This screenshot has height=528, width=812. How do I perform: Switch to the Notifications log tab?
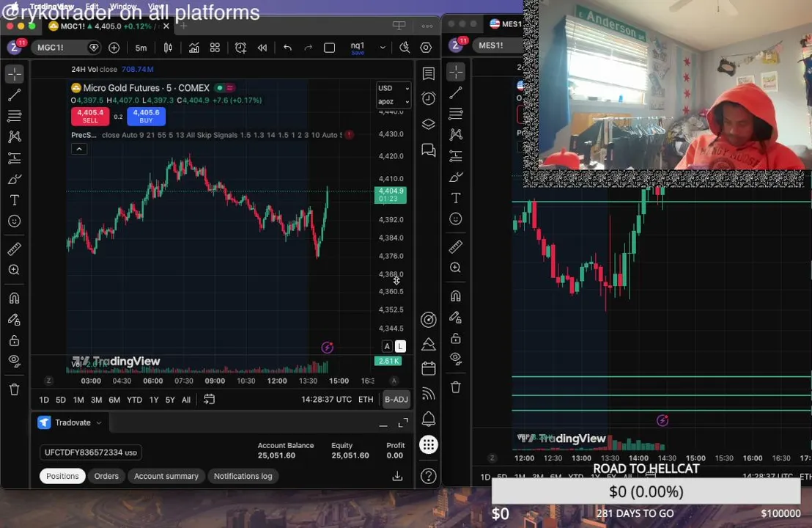point(243,476)
